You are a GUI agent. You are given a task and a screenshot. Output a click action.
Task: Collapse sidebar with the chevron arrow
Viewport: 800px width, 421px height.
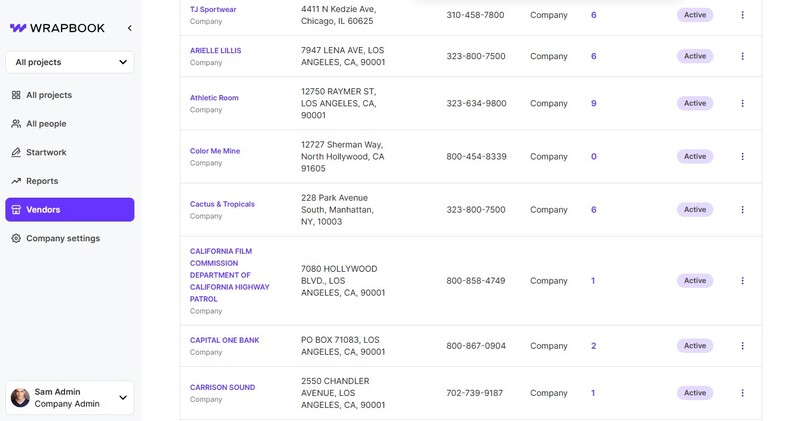point(129,28)
